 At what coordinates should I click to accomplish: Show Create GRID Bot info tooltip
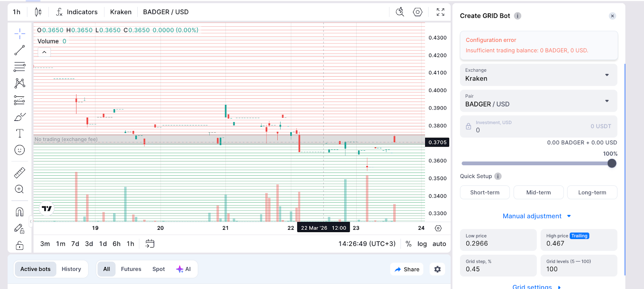[x=518, y=16]
